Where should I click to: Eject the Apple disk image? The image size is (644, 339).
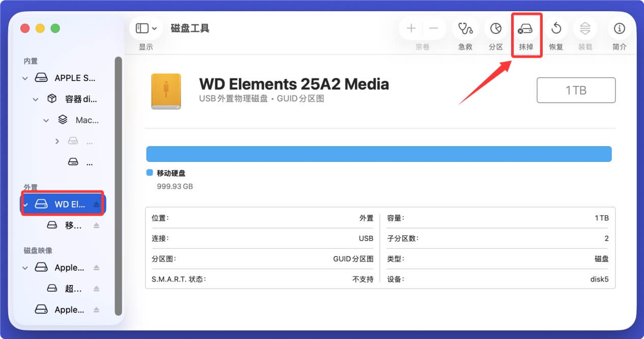tap(97, 267)
